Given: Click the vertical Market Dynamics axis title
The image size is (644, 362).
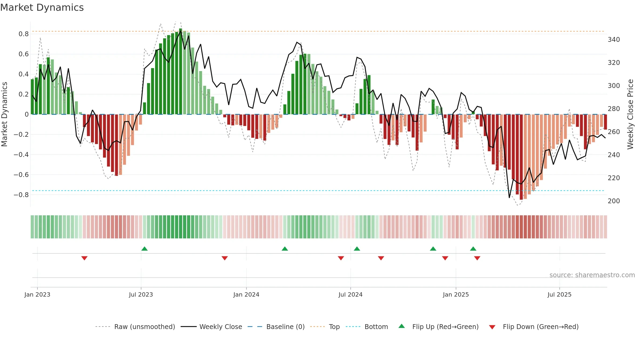Looking at the screenshot, I should [x=4, y=114].
